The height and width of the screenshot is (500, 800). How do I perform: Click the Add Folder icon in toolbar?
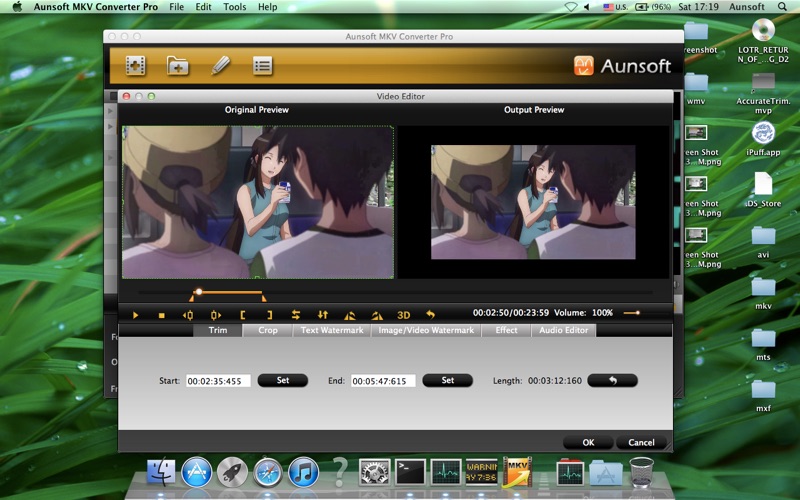(177, 66)
